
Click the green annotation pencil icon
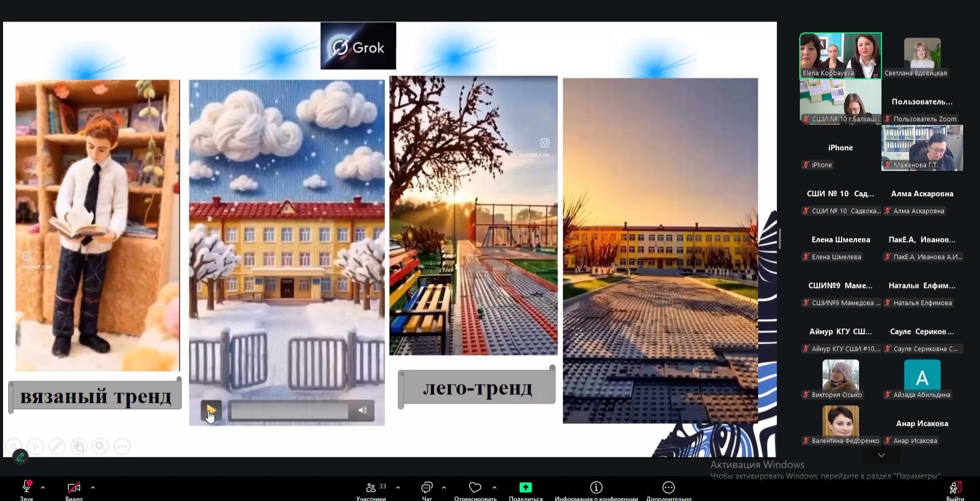(20, 457)
